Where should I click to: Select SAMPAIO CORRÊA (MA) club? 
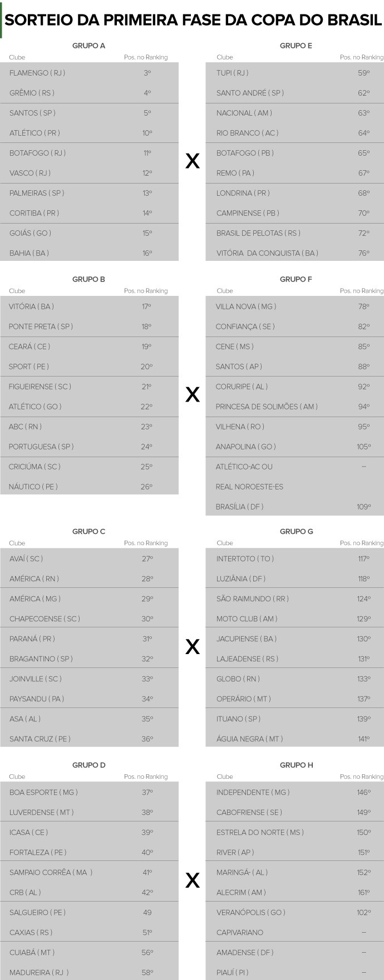click(51, 872)
